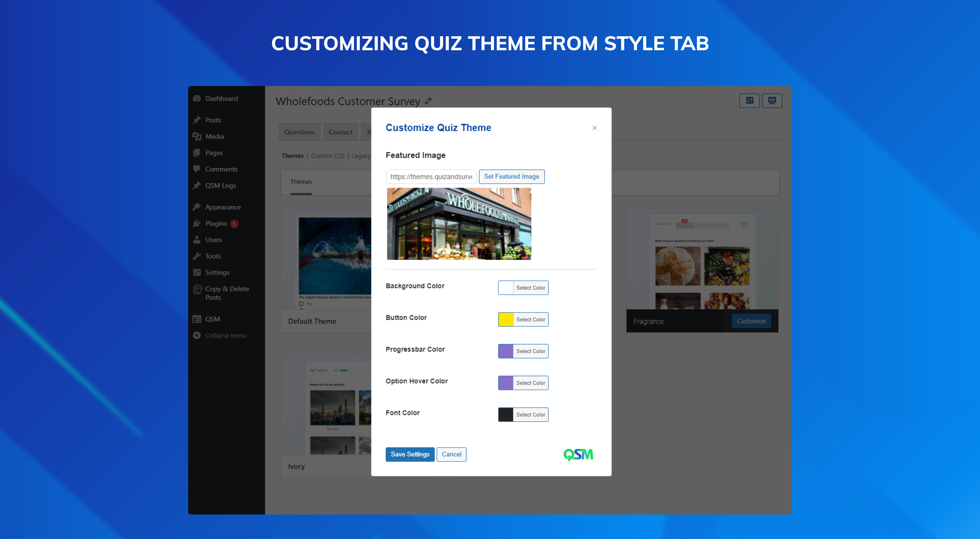Open the Dashboard menu item
This screenshot has height=539, width=980.
(x=221, y=98)
